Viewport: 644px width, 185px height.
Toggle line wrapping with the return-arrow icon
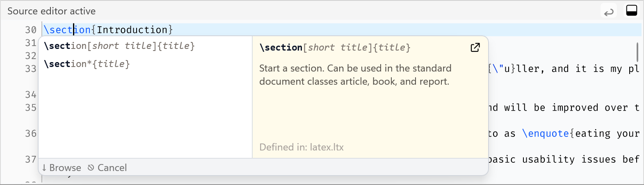609,11
